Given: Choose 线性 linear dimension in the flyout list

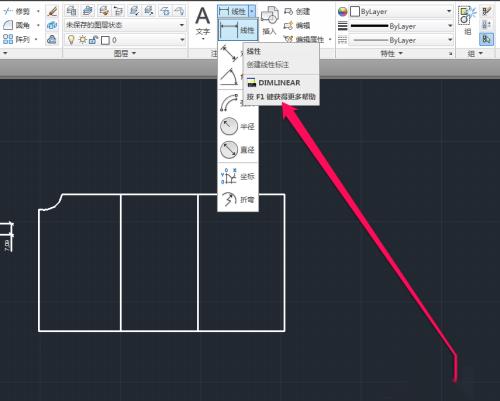Looking at the screenshot, I should [238, 30].
